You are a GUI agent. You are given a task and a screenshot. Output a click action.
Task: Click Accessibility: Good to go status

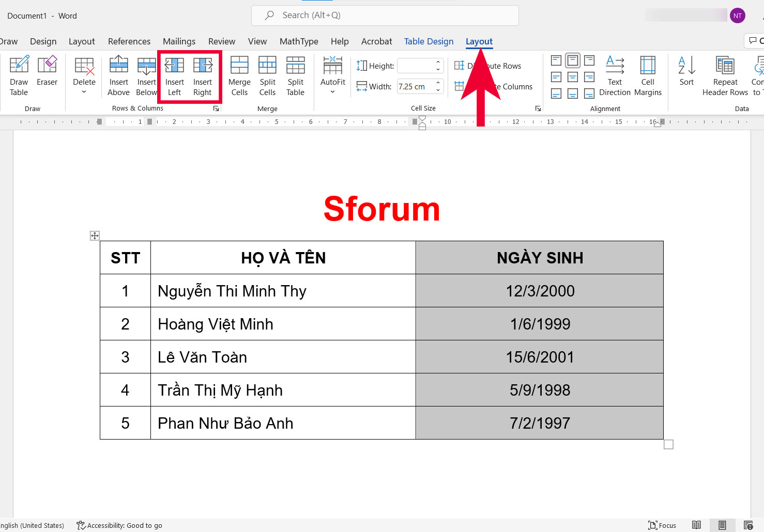(119, 525)
